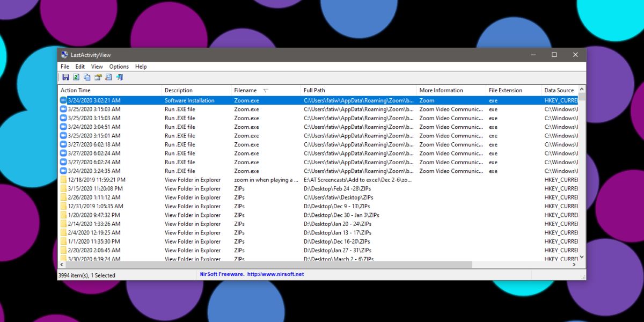Click the Data Source column header

560,90
